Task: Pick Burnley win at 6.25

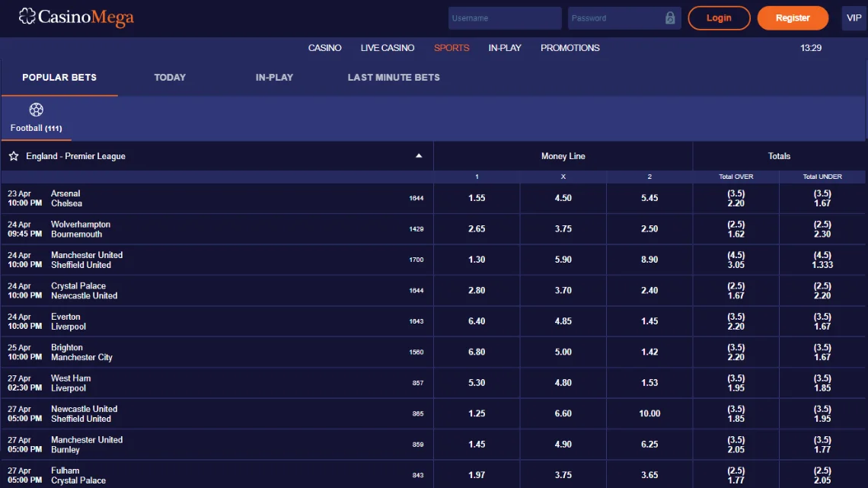Action: point(649,445)
